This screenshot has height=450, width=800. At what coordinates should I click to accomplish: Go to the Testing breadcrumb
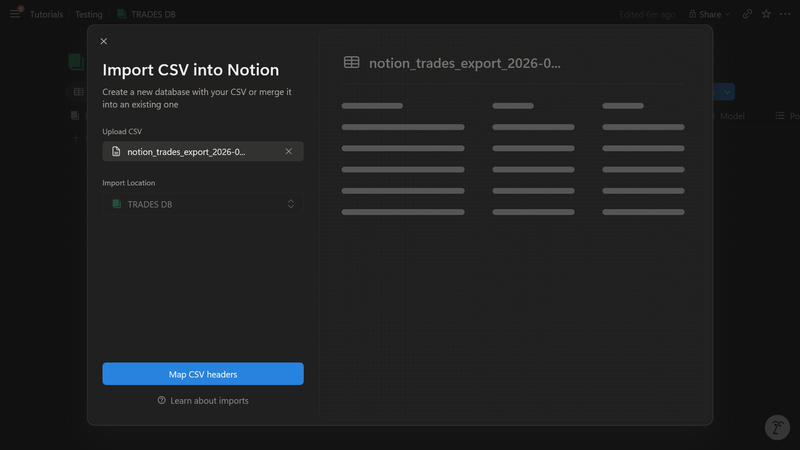point(89,14)
